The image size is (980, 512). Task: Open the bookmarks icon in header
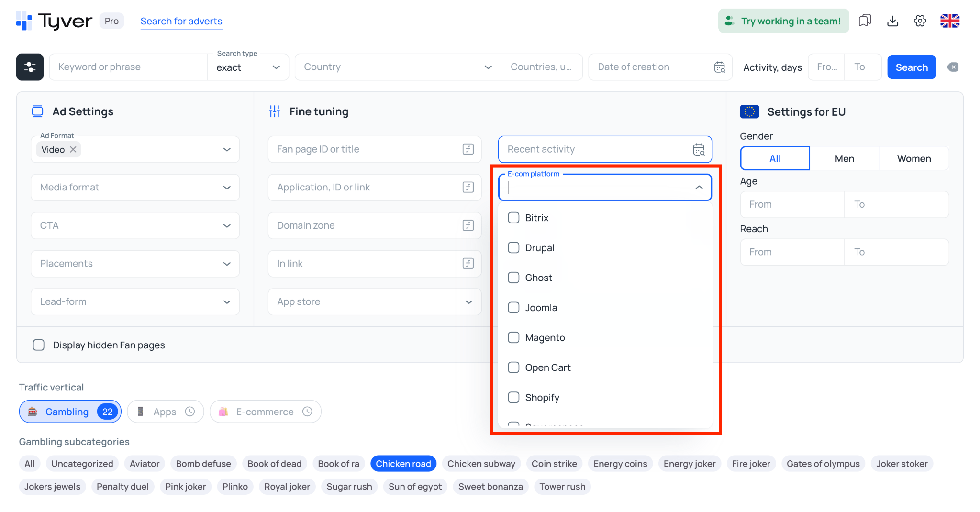coord(865,21)
